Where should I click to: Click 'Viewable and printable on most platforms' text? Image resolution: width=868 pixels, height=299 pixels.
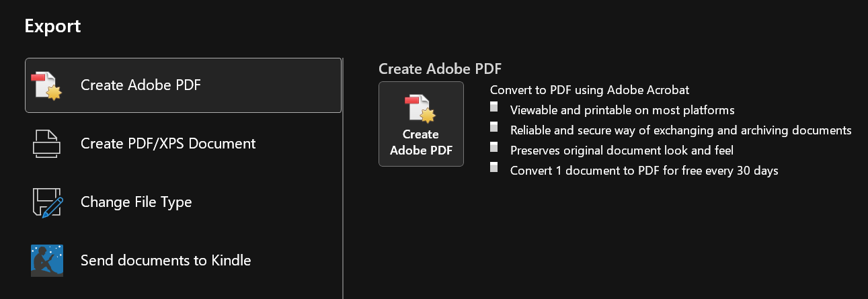coord(622,110)
